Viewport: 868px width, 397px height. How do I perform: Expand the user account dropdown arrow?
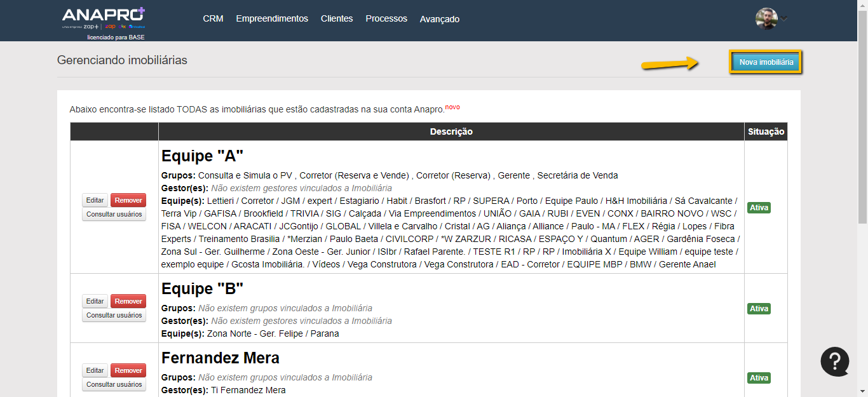click(x=784, y=18)
